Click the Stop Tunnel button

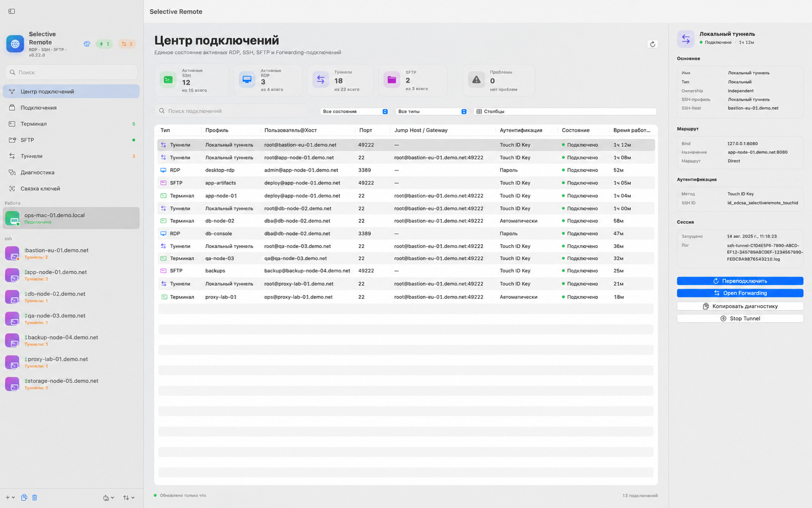pos(740,319)
